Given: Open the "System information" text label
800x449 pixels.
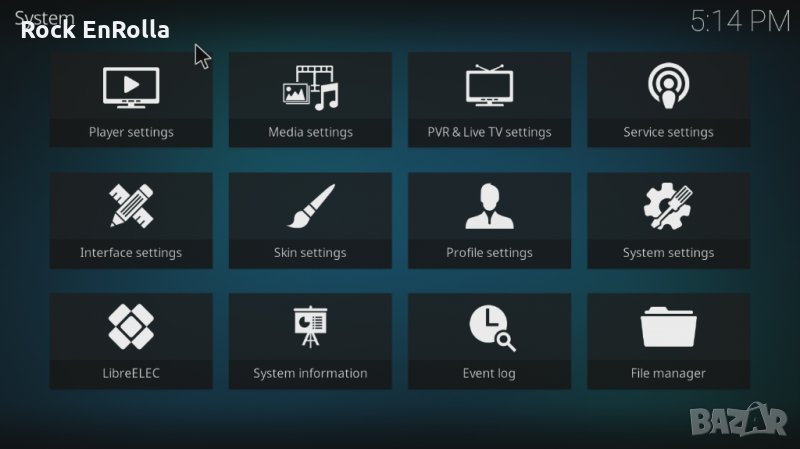Looking at the screenshot, I should (x=310, y=373).
